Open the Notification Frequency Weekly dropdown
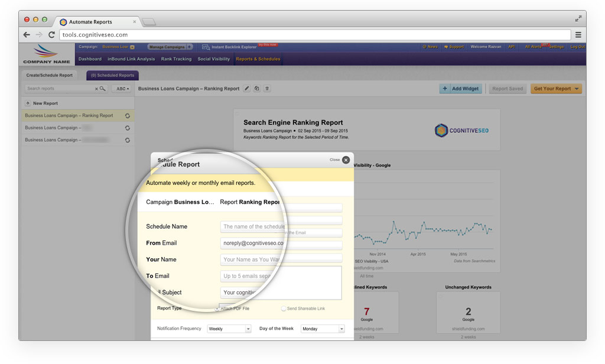The height and width of the screenshot is (364, 605). 229,329
